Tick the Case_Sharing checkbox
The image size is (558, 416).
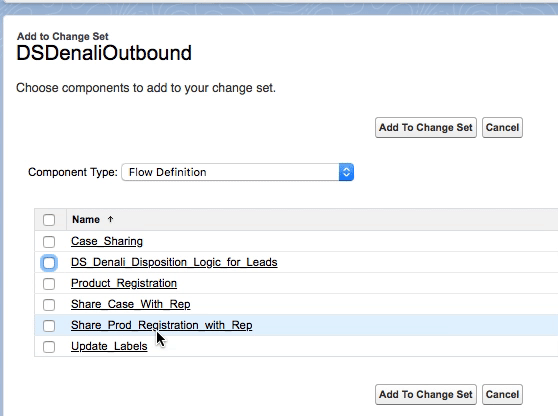49,242
